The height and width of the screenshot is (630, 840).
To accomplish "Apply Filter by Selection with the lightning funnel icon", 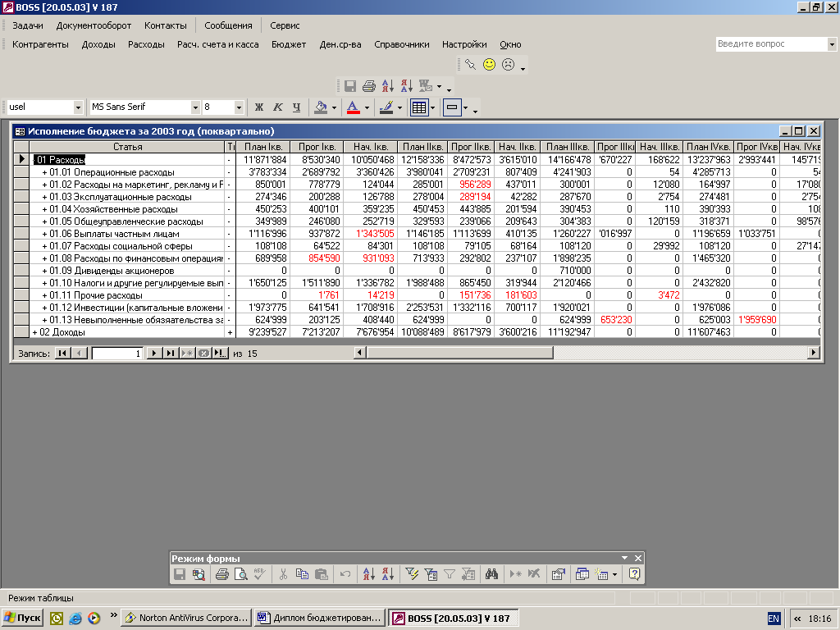I will [x=413, y=575].
